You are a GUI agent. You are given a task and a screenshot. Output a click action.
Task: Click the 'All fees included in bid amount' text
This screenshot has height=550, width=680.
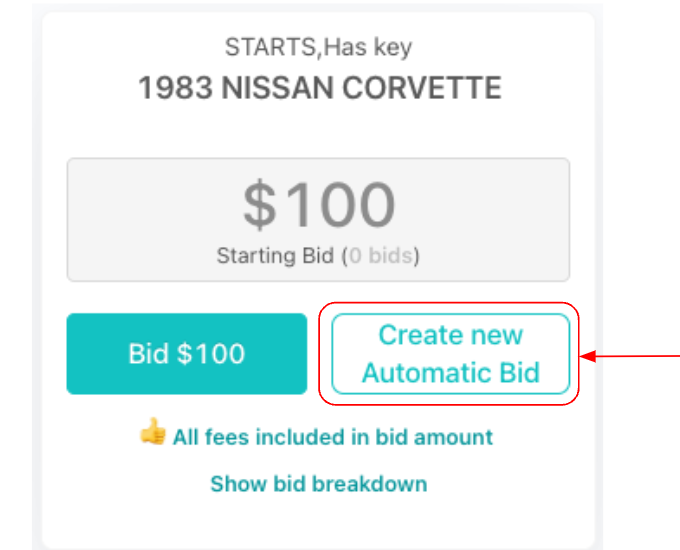pyautogui.click(x=332, y=437)
